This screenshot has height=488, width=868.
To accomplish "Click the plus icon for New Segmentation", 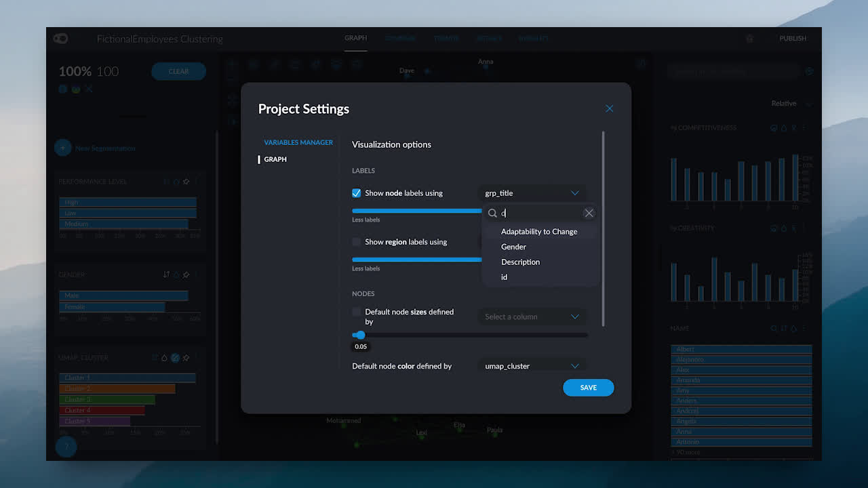I will [62, 148].
